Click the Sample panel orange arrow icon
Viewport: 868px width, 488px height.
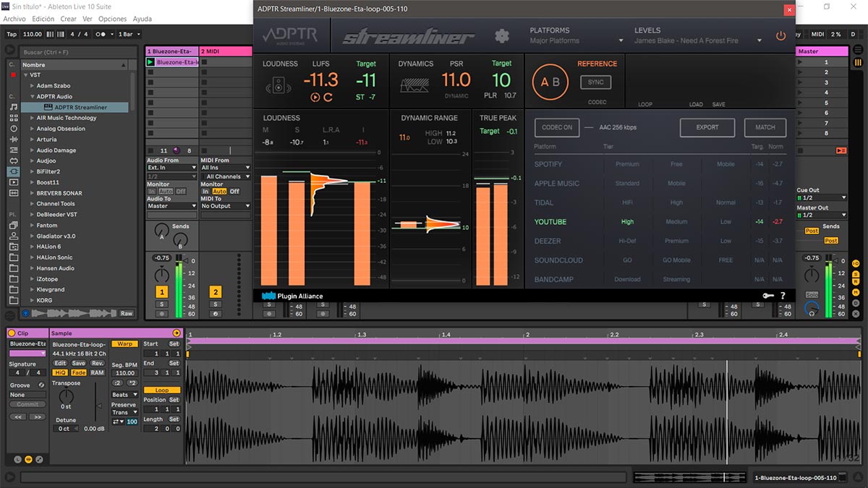pos(176,333)
